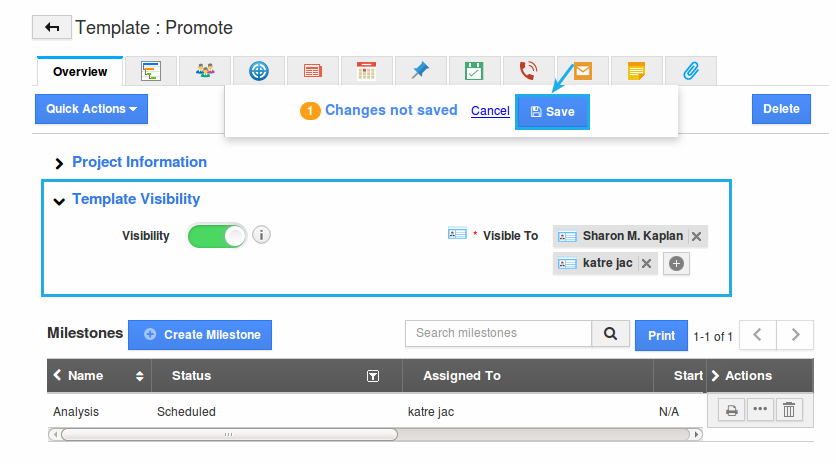Click the milestones table horizontal scrollbar
Image resolution: width=836 pixels, height=464 pixels.
[x=228, y=435]
